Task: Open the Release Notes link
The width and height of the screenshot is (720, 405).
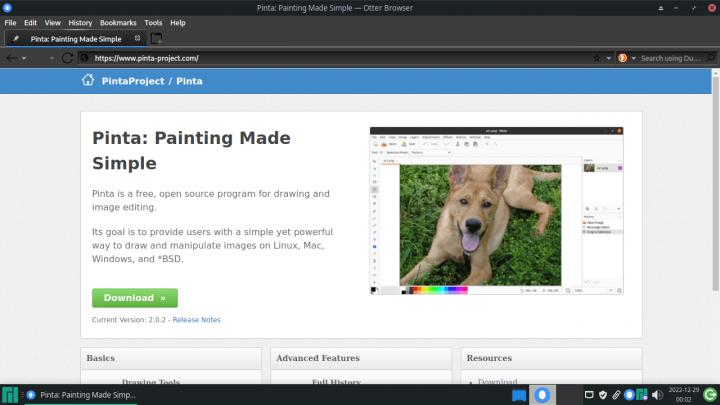Action: click(x=197, y=320)
